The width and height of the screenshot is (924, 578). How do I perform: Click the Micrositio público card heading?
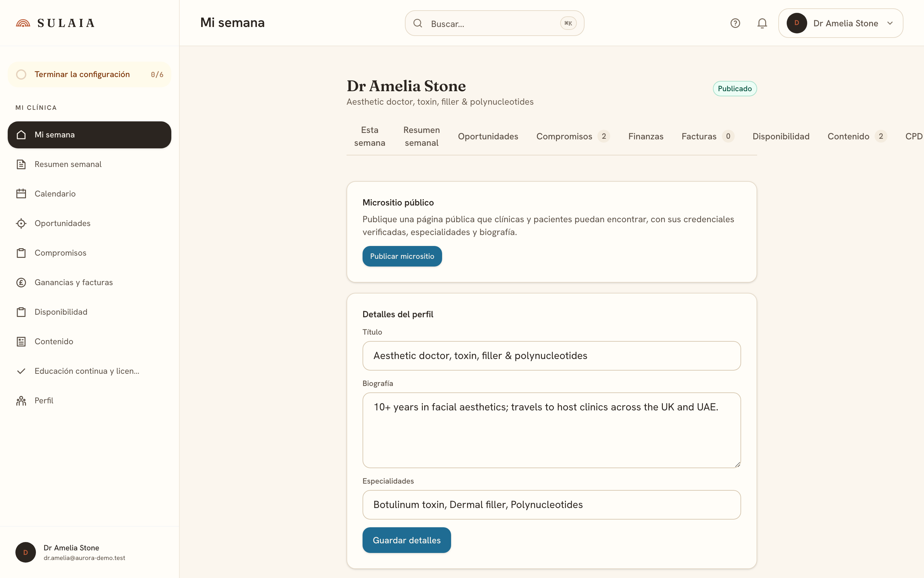398,203
